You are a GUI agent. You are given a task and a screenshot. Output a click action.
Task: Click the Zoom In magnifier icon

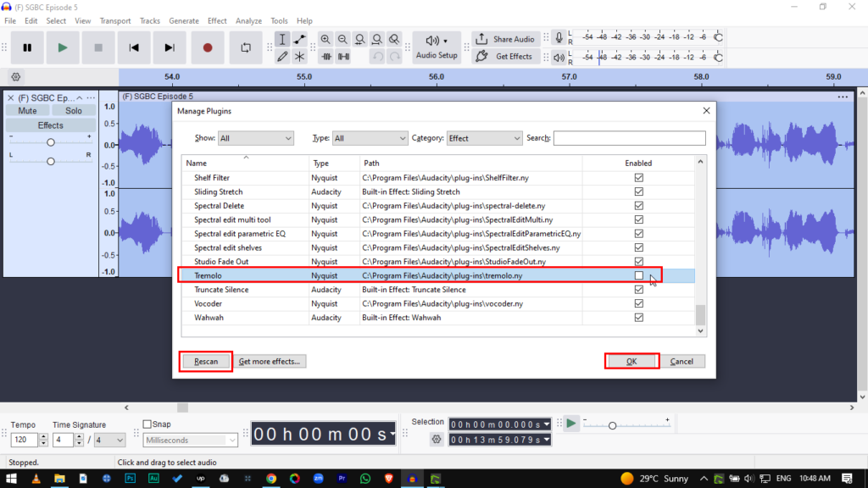[x=325, y=40]
